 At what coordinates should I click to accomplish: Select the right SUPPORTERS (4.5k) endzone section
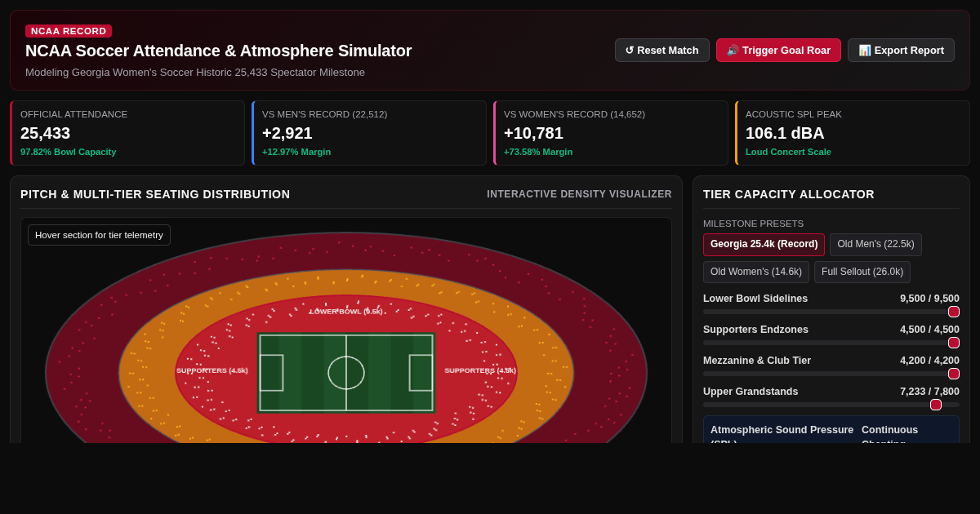pos(480,370)
